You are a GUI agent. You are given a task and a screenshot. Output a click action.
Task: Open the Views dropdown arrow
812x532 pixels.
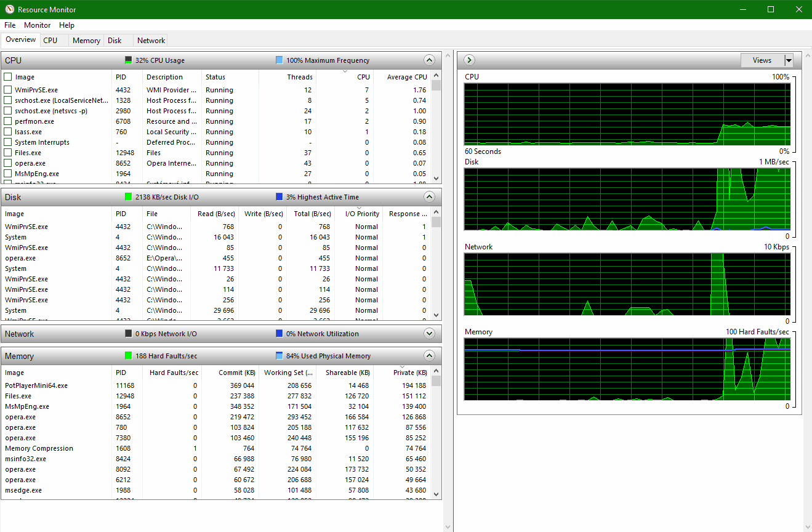(x=789, y=60)
